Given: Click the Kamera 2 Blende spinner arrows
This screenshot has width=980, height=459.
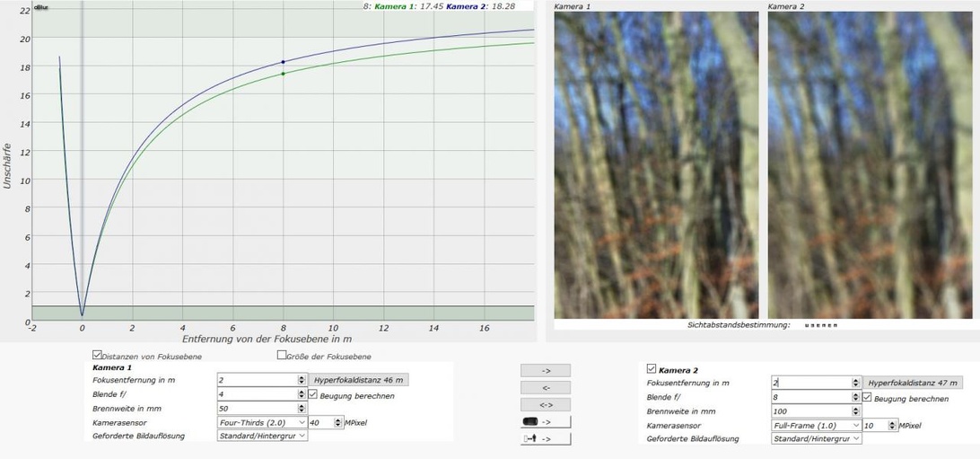Looking at the screenshot, I should [855, 397].
